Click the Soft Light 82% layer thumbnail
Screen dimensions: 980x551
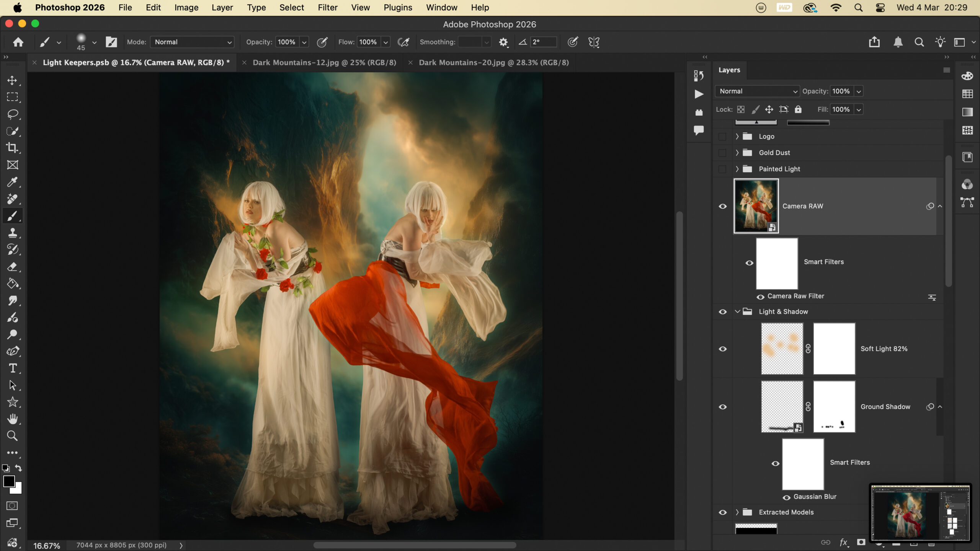point(782,349)
